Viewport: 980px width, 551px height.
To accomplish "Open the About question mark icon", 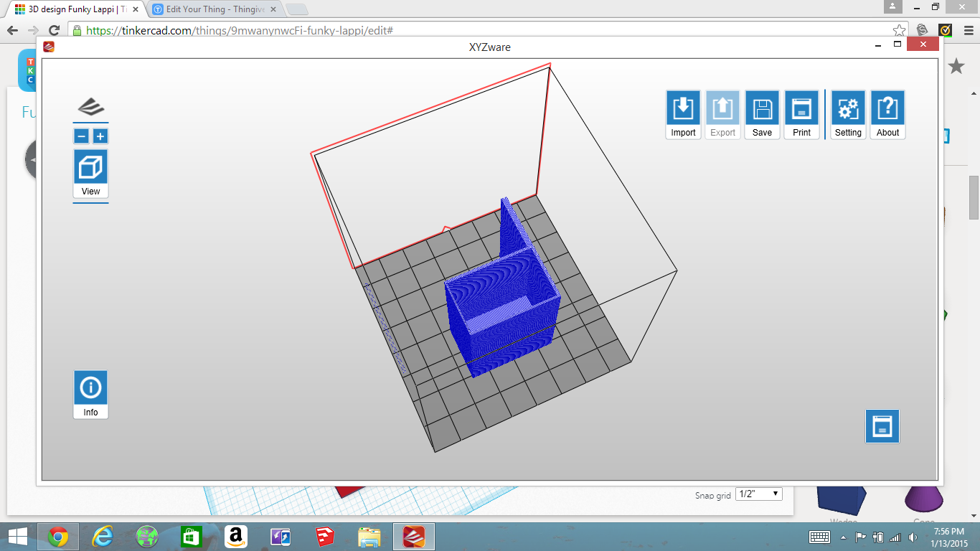I will pyautogui.click(x=887, y=109).
